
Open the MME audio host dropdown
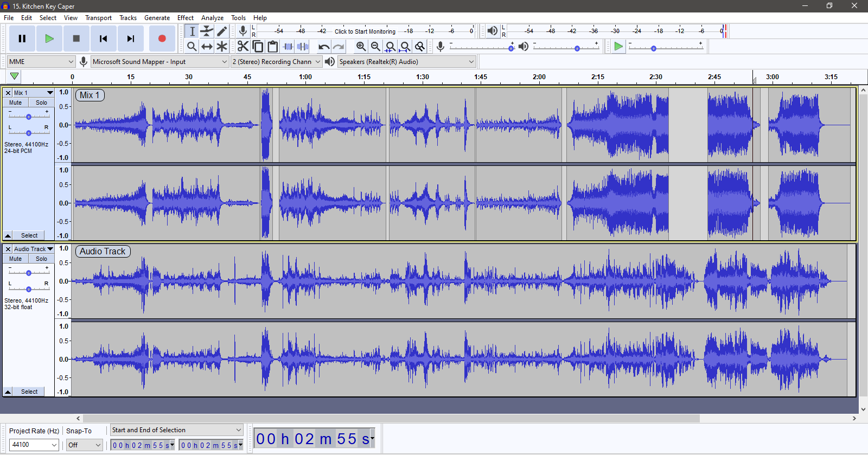[x=41, y=62]
